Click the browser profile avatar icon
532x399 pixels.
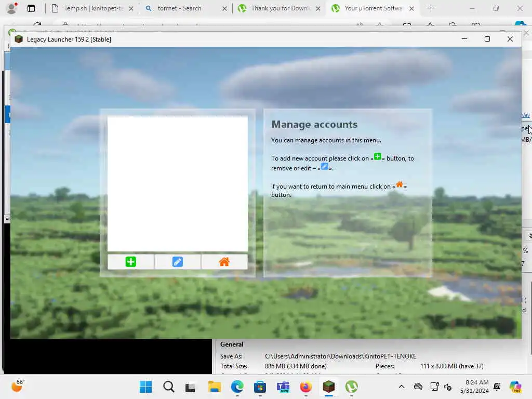pyautogui.click(x=12, y=8)
